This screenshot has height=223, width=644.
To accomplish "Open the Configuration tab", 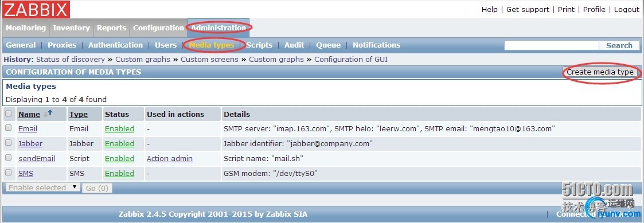I will pos(158,28).
